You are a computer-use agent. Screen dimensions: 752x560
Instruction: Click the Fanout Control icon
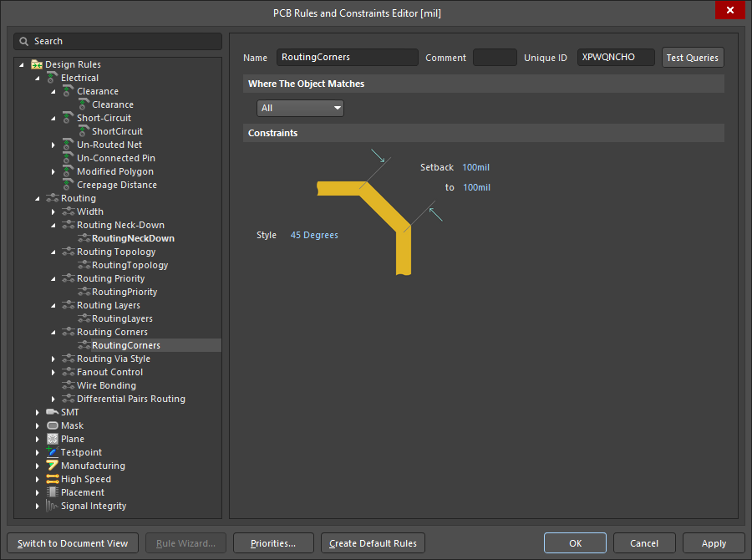[x=69, y=372]
